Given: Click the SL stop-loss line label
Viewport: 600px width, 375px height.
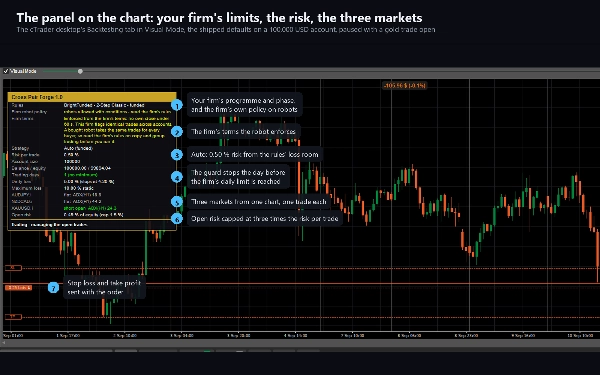Looking at the screenshot, I should (x=13, y=268).
